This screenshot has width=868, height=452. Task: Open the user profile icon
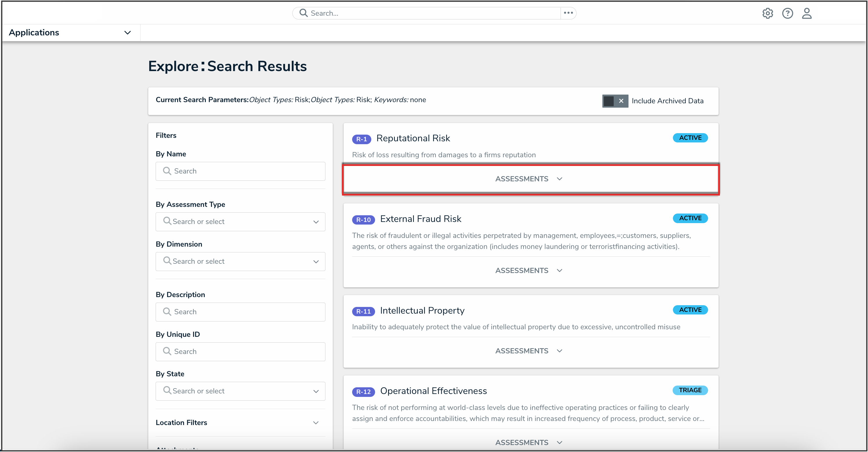pos(806,13)
